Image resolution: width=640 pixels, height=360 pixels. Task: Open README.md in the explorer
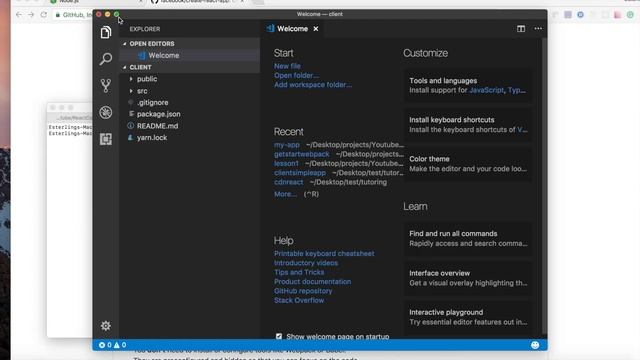pos(189,126)
